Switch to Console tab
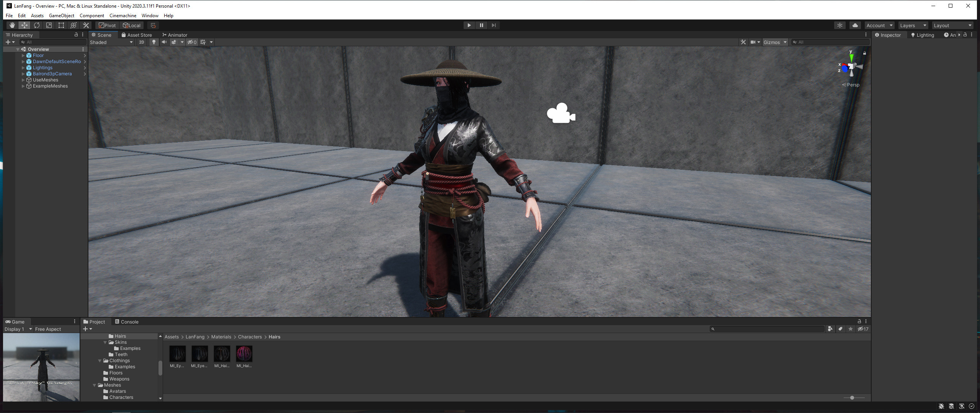This screenshot has height=413, width=980. tap(127, 322)
